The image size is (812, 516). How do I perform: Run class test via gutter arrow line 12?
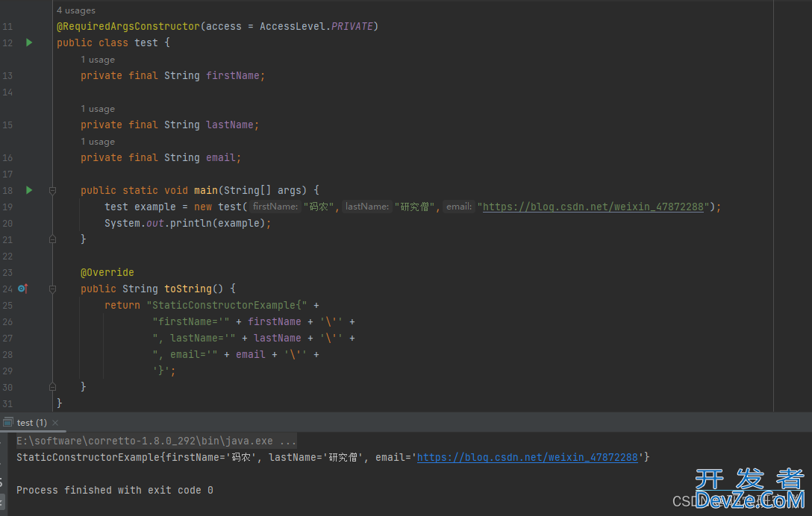coord(29,43)
